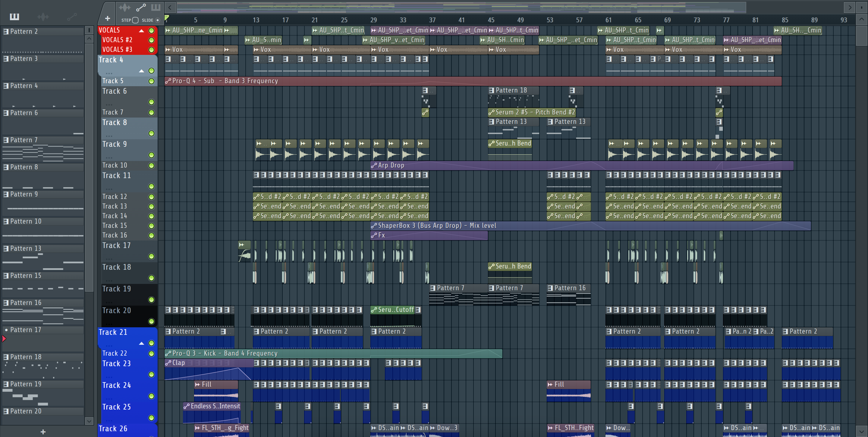Screen dimensions: 868x437
Task: Toggle the STEP editing mode checkbox
Action: 135,20
